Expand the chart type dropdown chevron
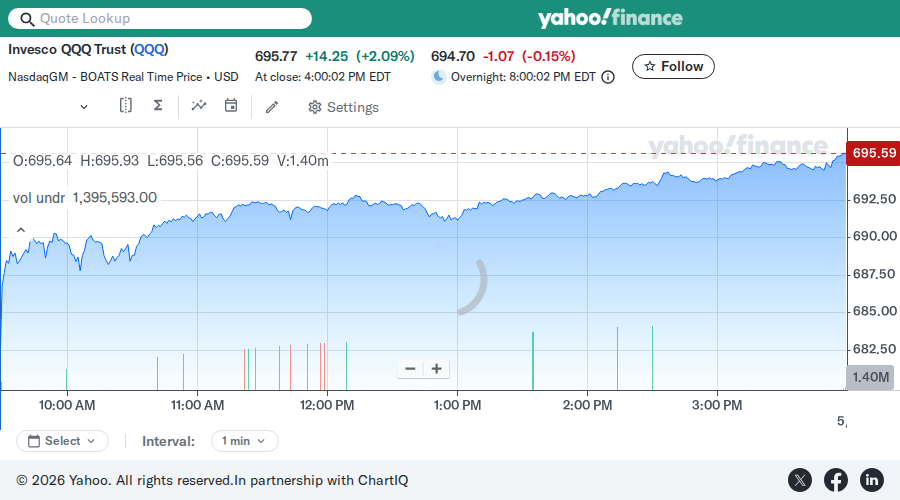This screenshot has height=500, width=900. tap(84, 107)
